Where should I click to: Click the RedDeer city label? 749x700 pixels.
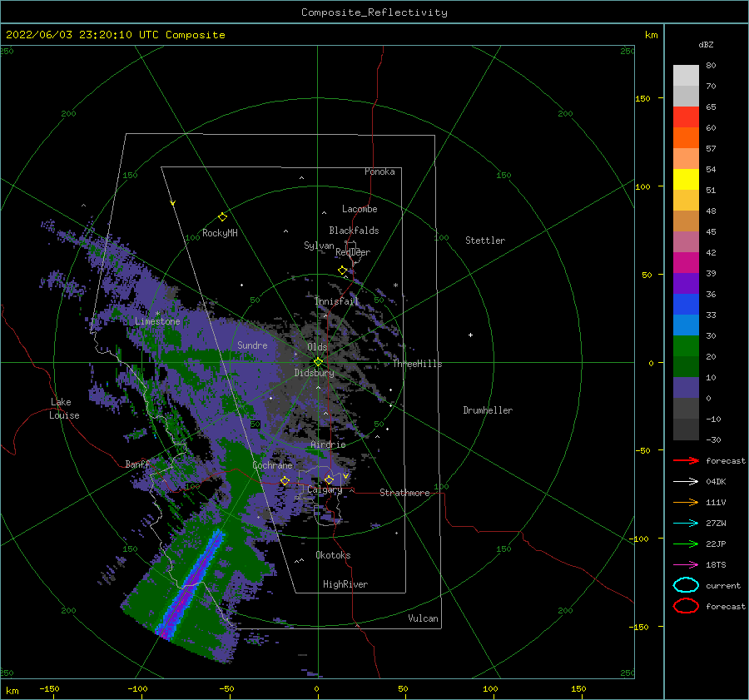(353, 252)
